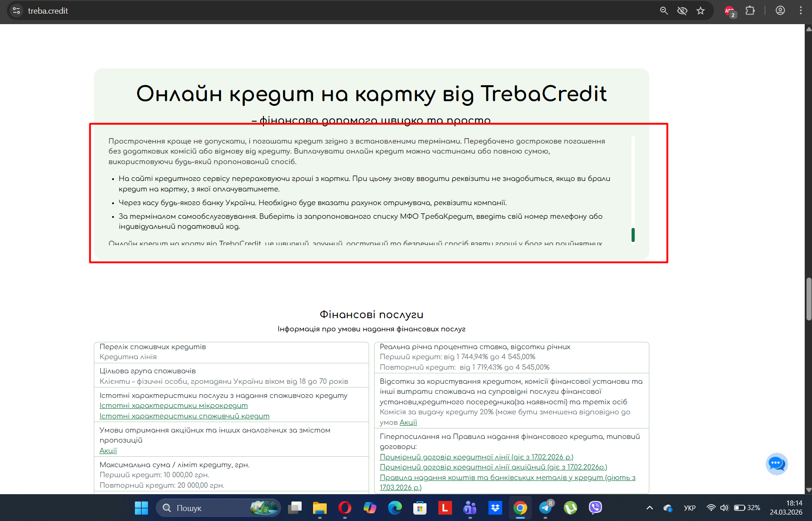Open the site information icon beside treba.credit
The height and width of the screenshot is (521, 812).
coord(16,10)
